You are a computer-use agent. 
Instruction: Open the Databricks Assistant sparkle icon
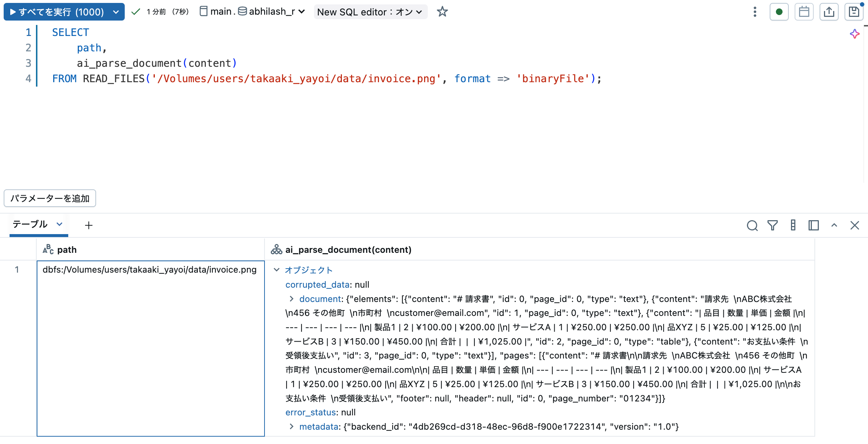coord(854,34)
